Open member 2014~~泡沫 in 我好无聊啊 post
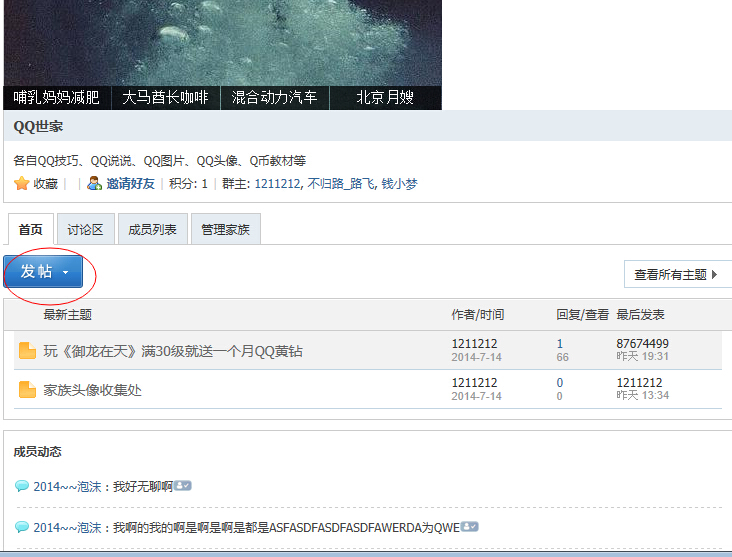This screenshot has height=557, width=732. coord(67,486)
